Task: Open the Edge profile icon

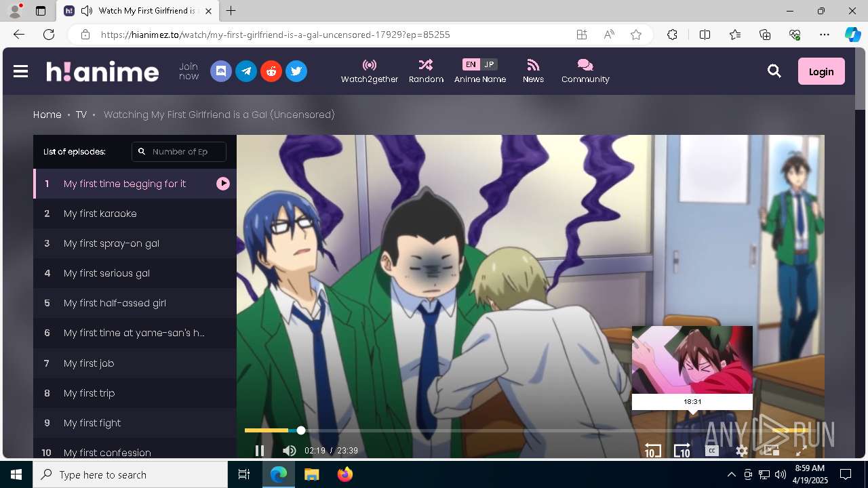Action: tap(15, 11)
